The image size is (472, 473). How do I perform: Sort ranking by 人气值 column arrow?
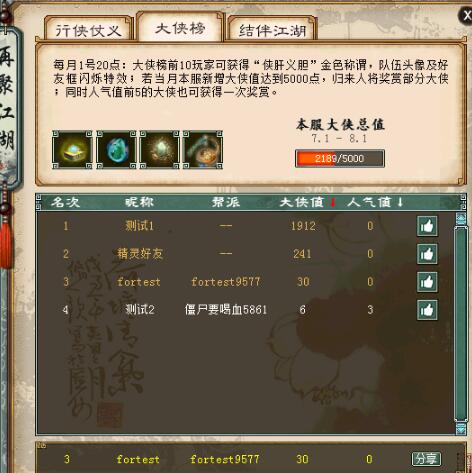[x=400, y=202]
